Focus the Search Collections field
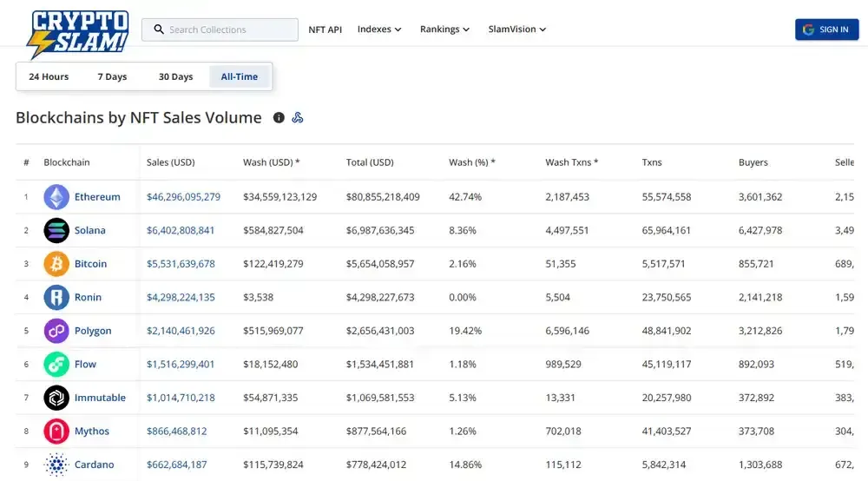The width and height of the screenshot is (868, 481). (x=220, y=30)
